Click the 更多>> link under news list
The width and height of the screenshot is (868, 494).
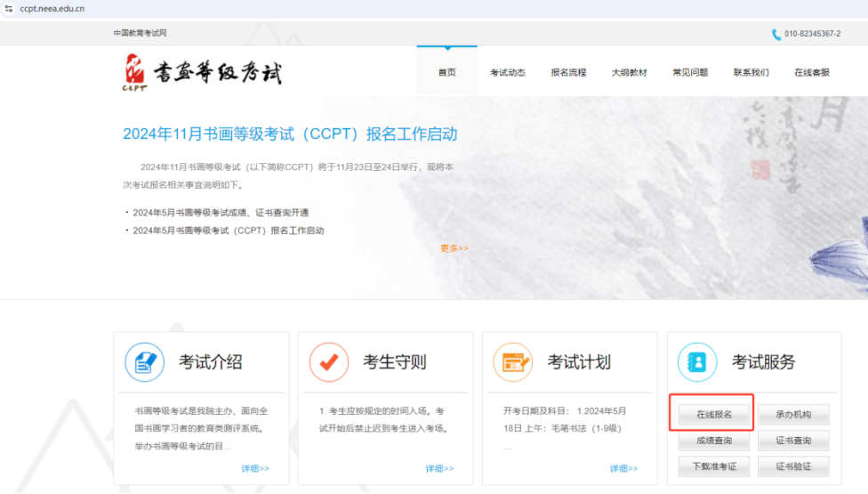(454, 248)
